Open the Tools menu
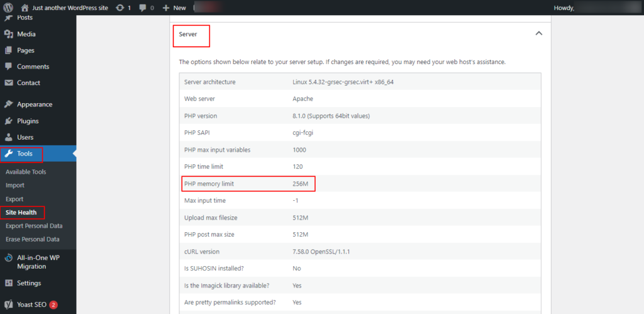This screenshot has height=314, width=644. coord(25,154)
